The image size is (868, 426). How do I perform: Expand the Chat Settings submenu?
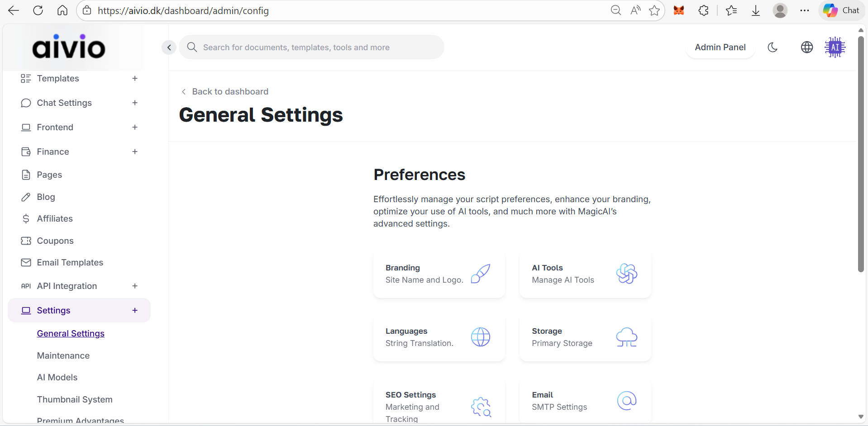point(134,103)
